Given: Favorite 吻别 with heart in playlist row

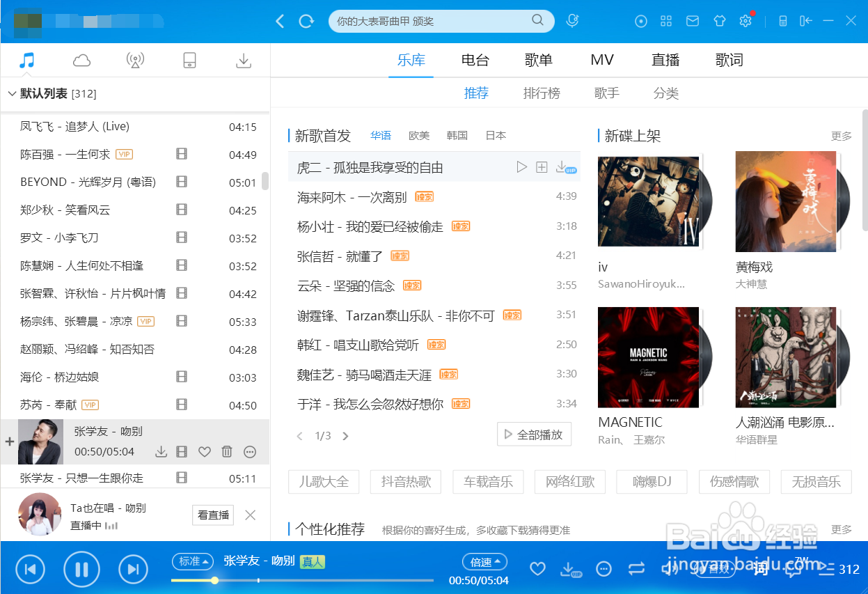Looking at the screenshot, I should pos(204,452).
